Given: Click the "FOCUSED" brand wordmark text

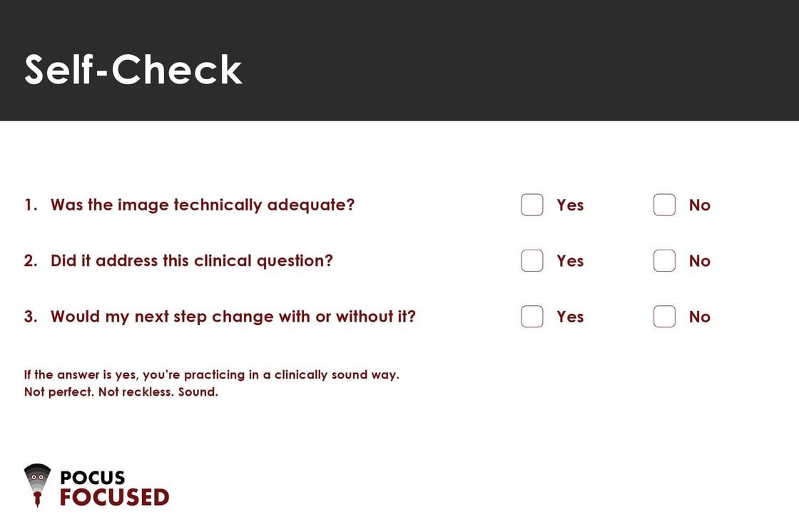Looking at the screenshot, I should [114, 497].
